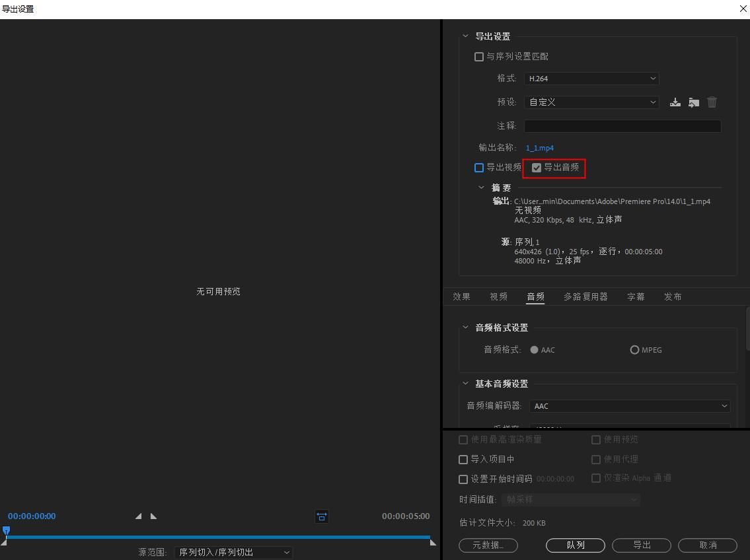
Task: Click the settings panel vertical scrollbar
Action: (x=747, y=330)
